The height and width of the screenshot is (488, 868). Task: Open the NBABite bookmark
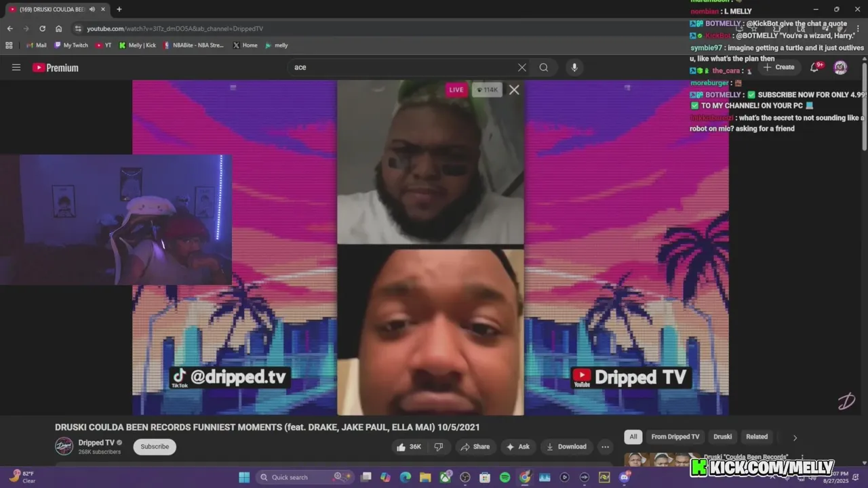click(x=193, y=45)
